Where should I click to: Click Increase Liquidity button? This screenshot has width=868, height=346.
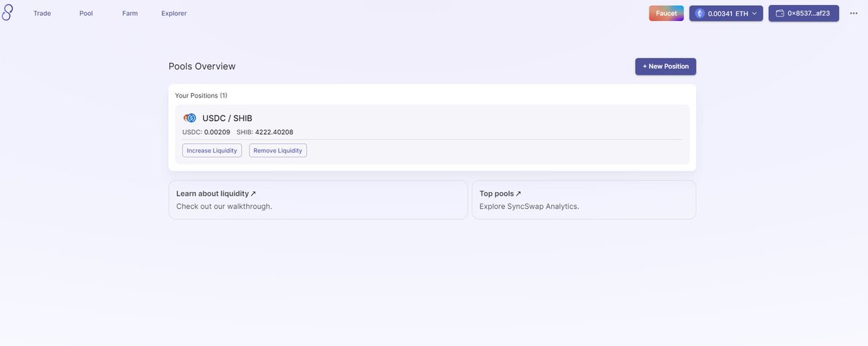tap(212, 150)
